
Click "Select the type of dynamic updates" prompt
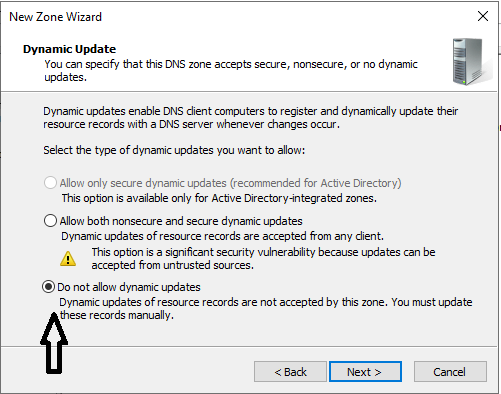(x=174, y=150)
